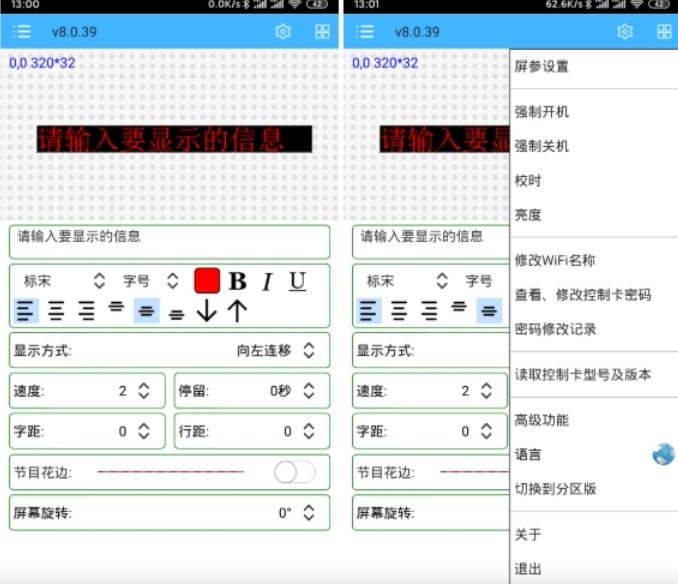The height and width of the screenshot is (585, 678).
Task: Choose 修改WiFi名称 in the menu
Action: coord(554,261)
